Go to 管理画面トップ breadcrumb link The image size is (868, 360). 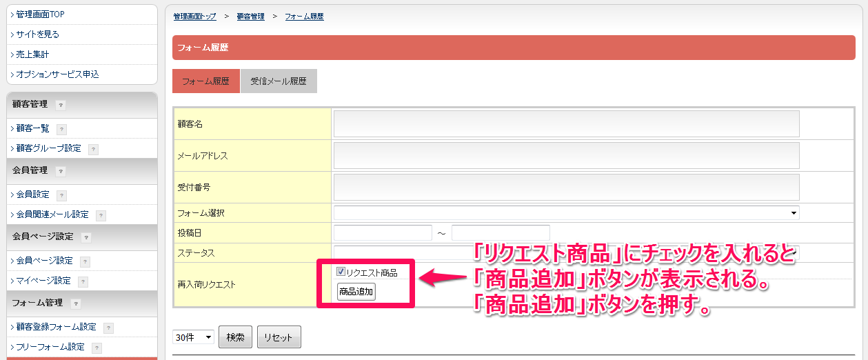[x=194, y=16]
